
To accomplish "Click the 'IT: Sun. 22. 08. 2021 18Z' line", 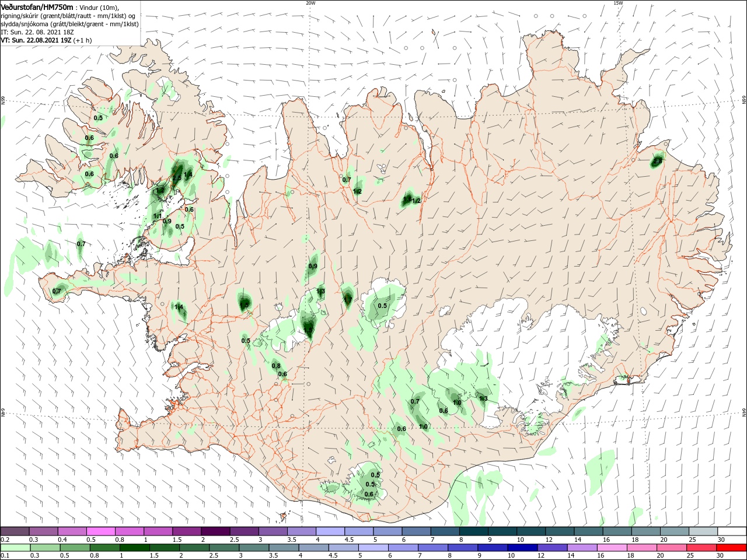I will 37,32.
